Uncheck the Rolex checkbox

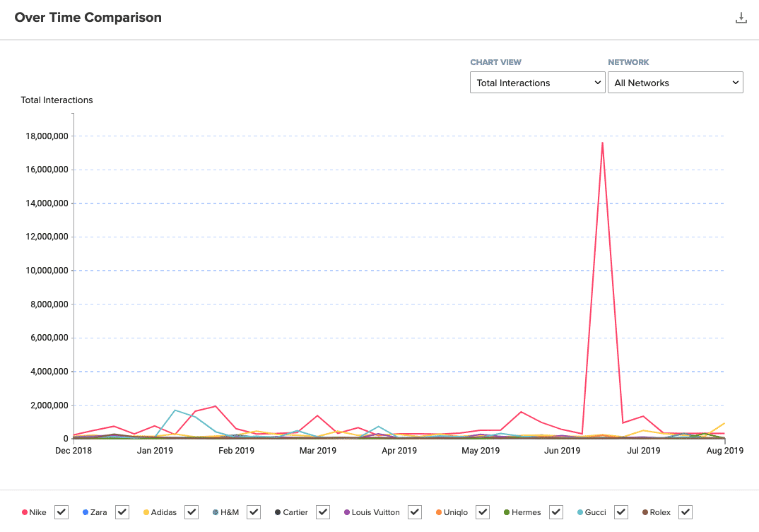click(685, 512)
